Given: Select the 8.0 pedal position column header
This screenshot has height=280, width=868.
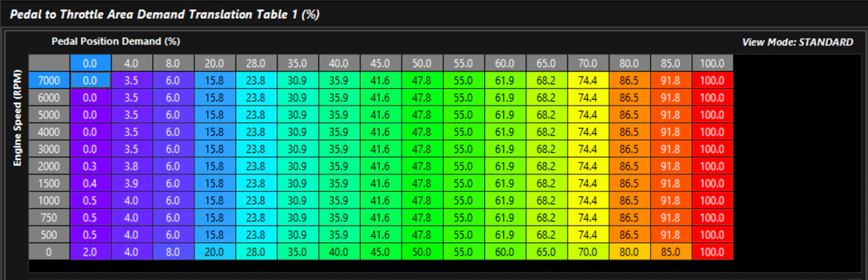Looking at the screenshot, I should (173, 64).
